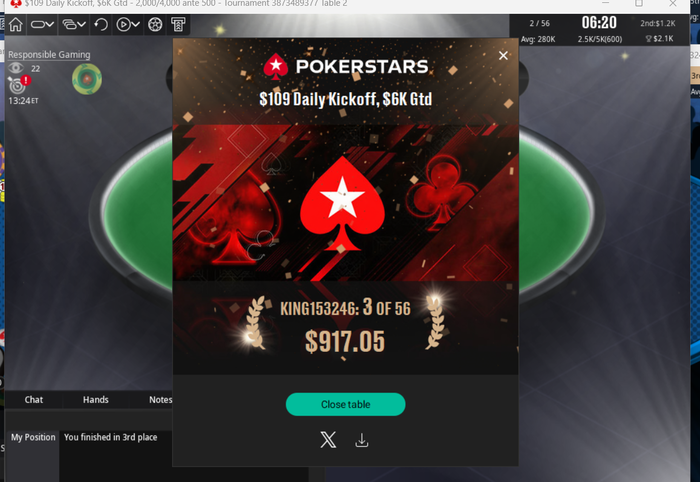Go to the lobby home icon
The height and width of the screenshot is (482, 700).
[x=16, y=25]
